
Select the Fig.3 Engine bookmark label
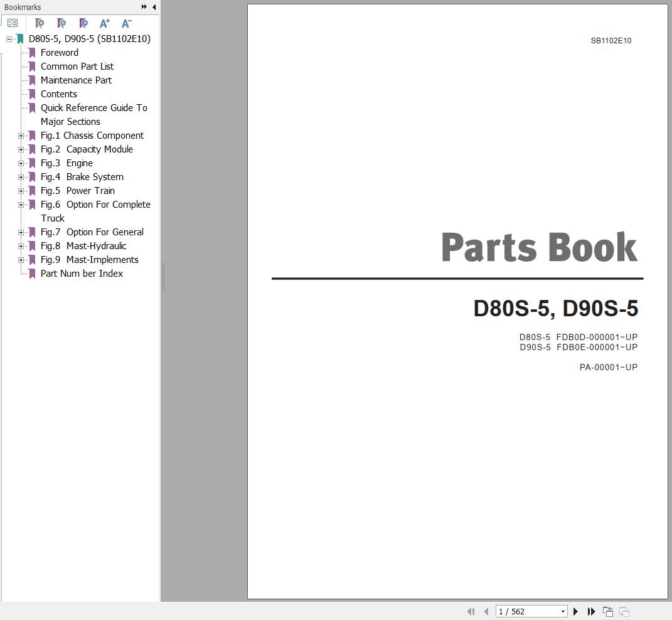tap(67, 163)
